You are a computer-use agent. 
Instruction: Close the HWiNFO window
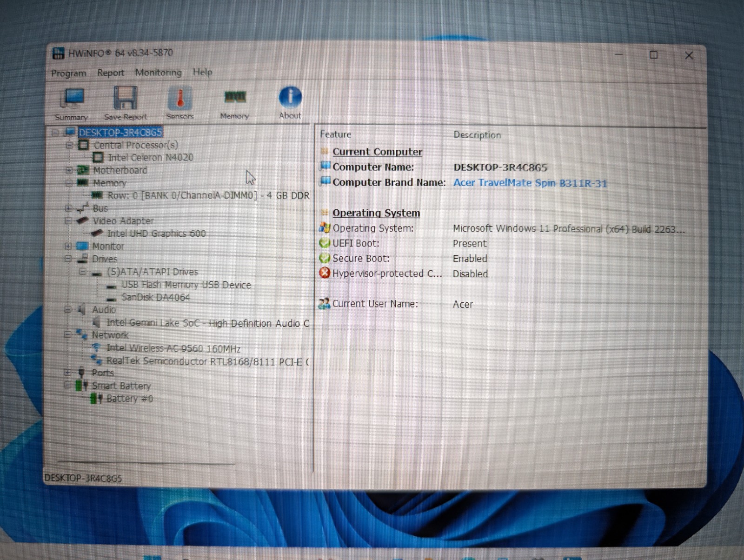pos(689,56)
